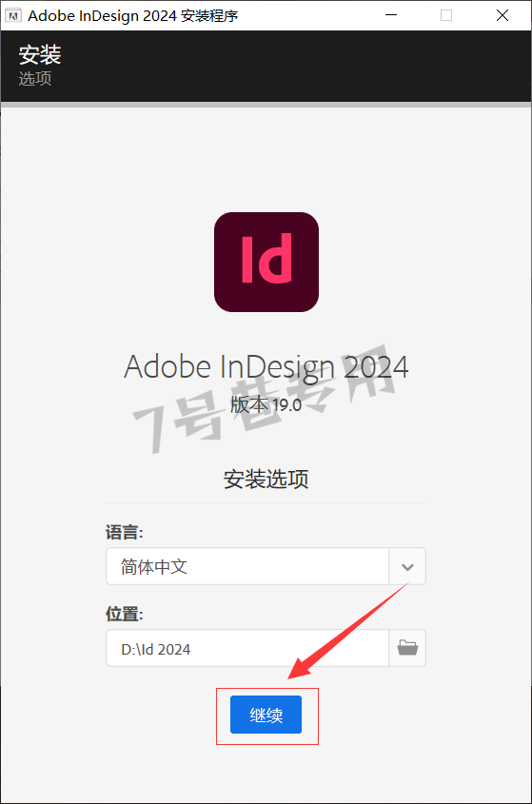Expand the language dropdown chevron arrow
The image size is (532, 804).
pyautogui.click(x=407, y=566)
